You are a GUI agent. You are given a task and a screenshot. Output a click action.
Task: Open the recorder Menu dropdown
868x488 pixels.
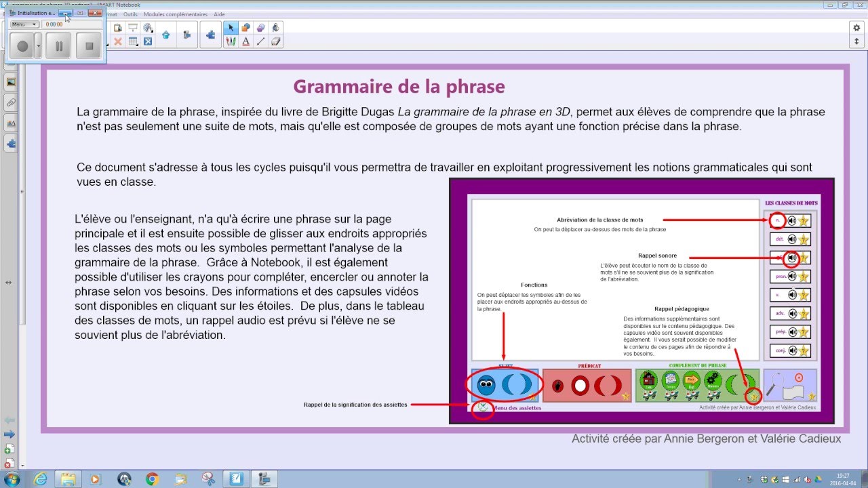click(x=24, y=24)
